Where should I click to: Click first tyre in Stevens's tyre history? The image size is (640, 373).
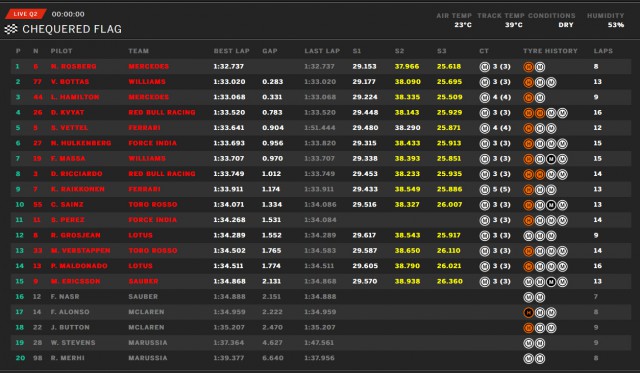coord(529,343)
